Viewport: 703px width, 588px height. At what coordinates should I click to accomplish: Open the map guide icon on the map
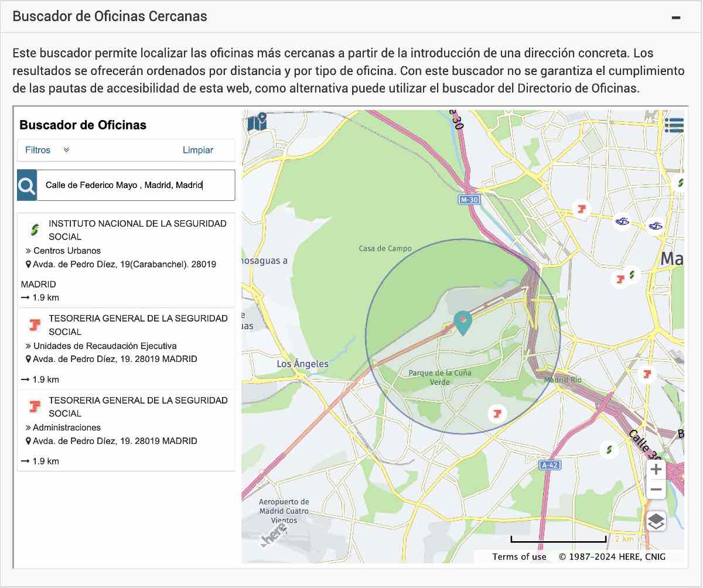tap(257, 122)
